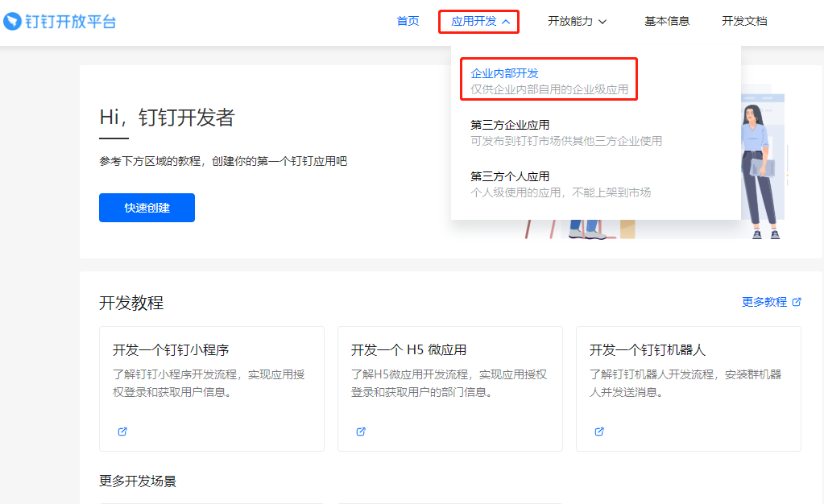Select 企业内部开发 from the dropdown
Viewport: 824px width, 504px height.
coord(504,73)
